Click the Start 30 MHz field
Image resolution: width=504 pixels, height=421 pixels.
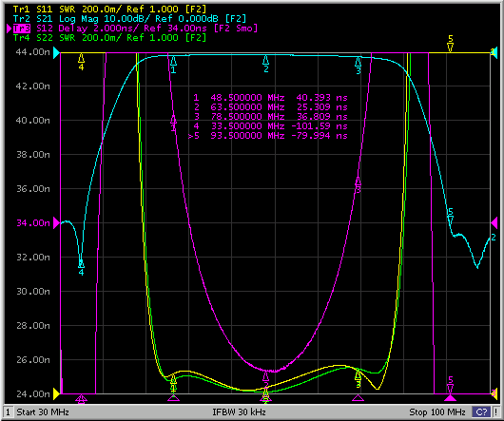(x=43, y=412)
